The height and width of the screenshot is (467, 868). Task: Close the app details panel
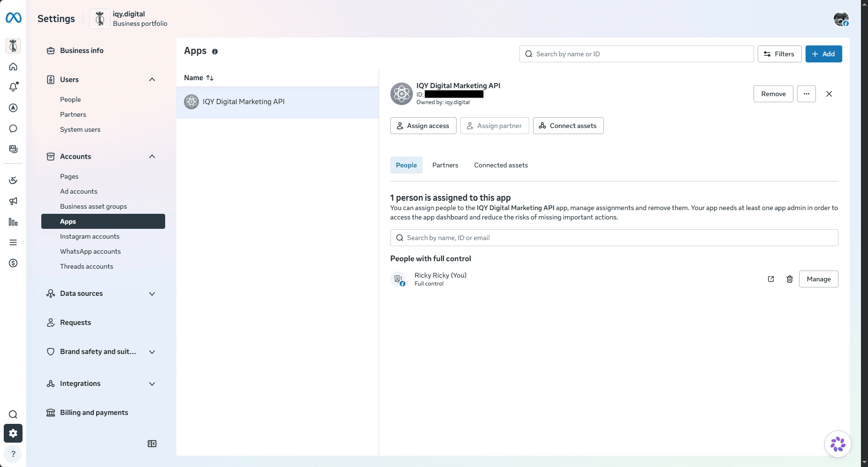pos(829,94)
